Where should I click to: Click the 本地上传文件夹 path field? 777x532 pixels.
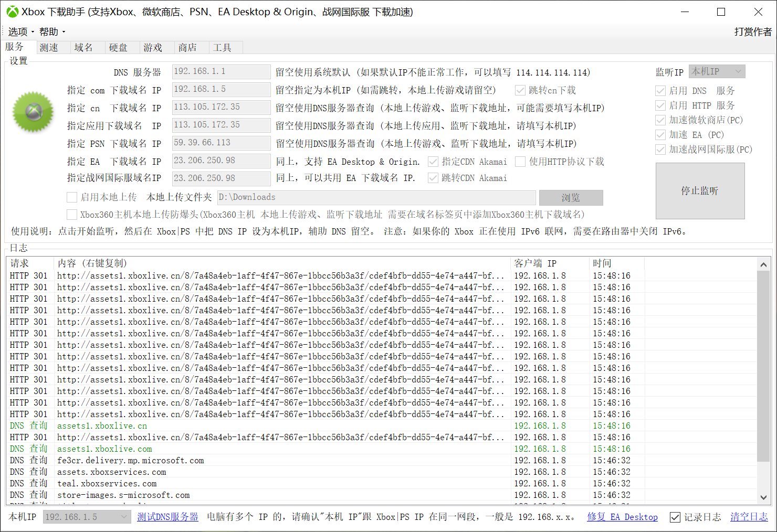tap(376, 198)
